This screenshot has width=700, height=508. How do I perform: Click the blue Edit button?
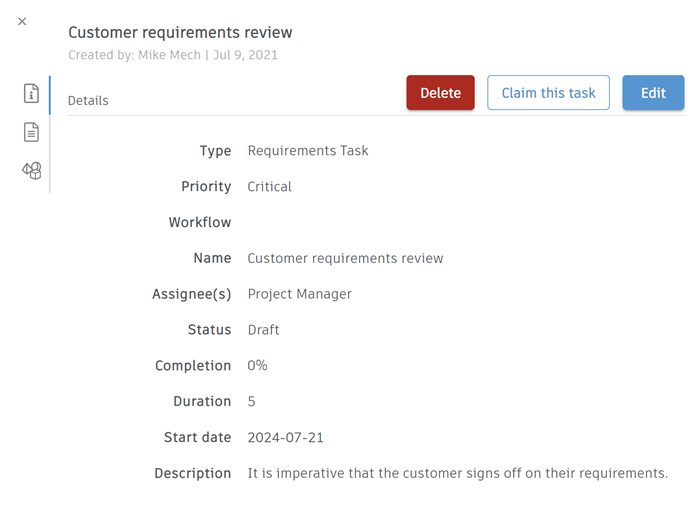[x=653, y=93]
